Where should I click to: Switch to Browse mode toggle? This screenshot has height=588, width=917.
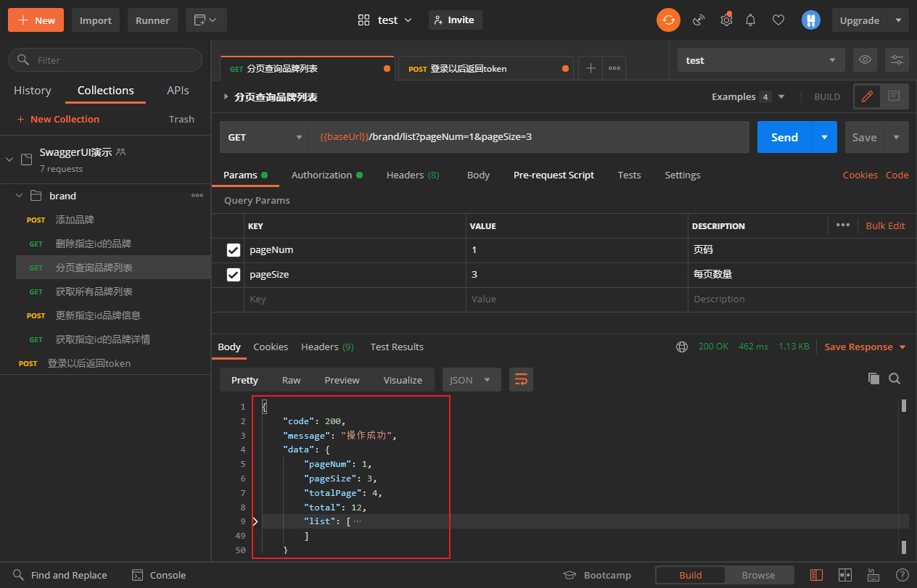coord(758,575)
